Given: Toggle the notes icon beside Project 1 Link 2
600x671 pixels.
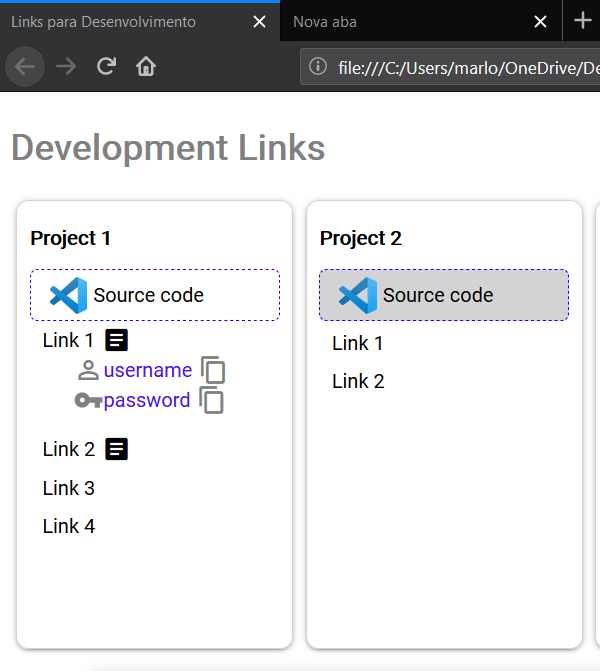Looking at the screenshot, I should [x=116, y=449].
